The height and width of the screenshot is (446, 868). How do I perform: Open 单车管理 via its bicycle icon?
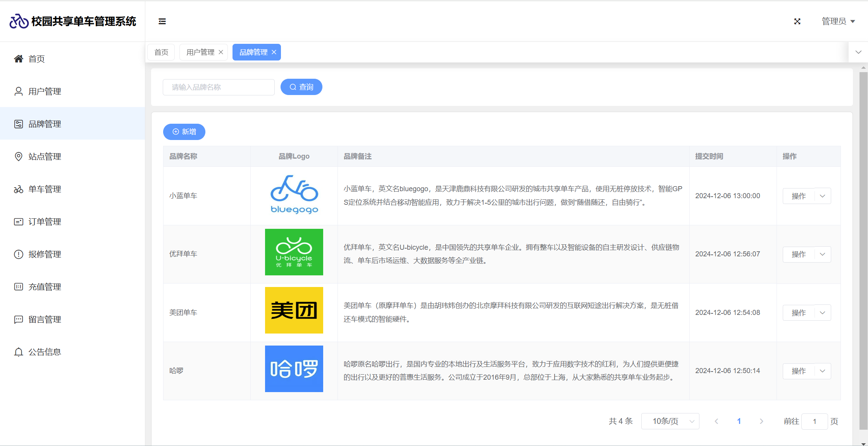[18, 189]
